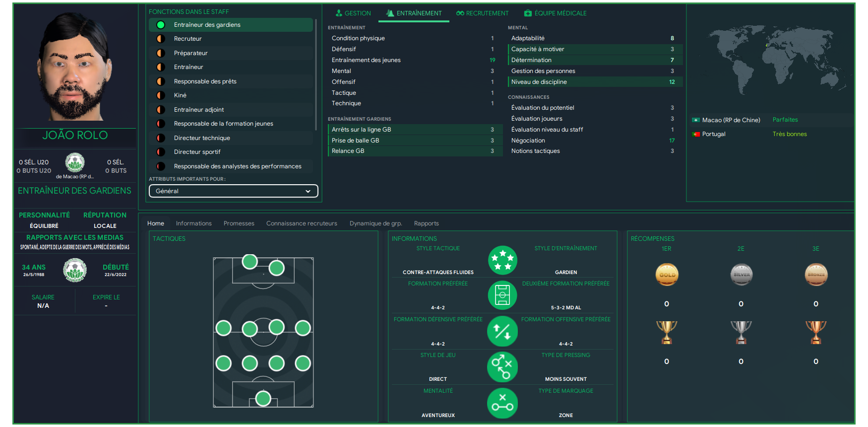The width and height of the screenshot is (868, 427).
Task: Select the Entraîneur adjoint row
Action: [x=231, y=110]
